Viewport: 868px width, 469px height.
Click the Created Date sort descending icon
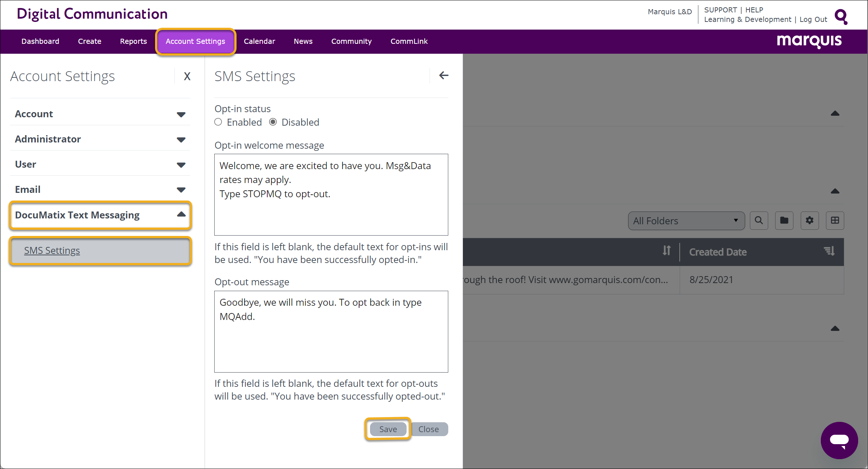[829, 251]
